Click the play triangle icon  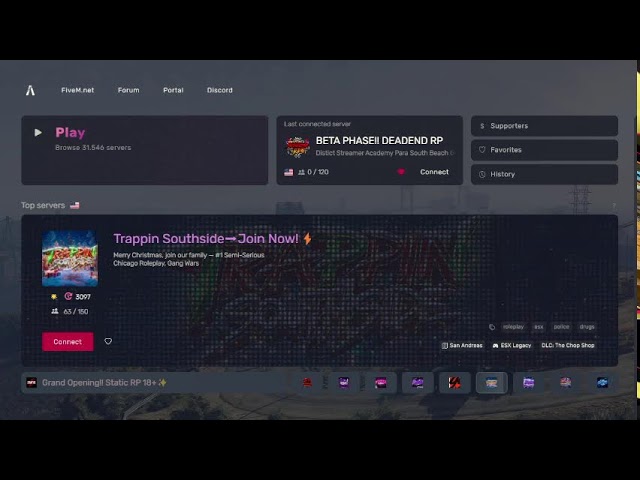tap(38, 132)
